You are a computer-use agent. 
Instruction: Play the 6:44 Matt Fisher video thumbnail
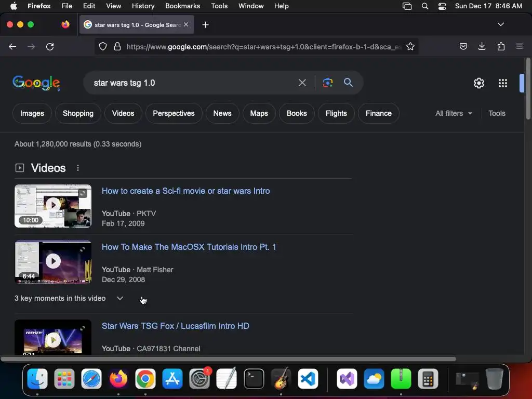click(x=53, y=262)
